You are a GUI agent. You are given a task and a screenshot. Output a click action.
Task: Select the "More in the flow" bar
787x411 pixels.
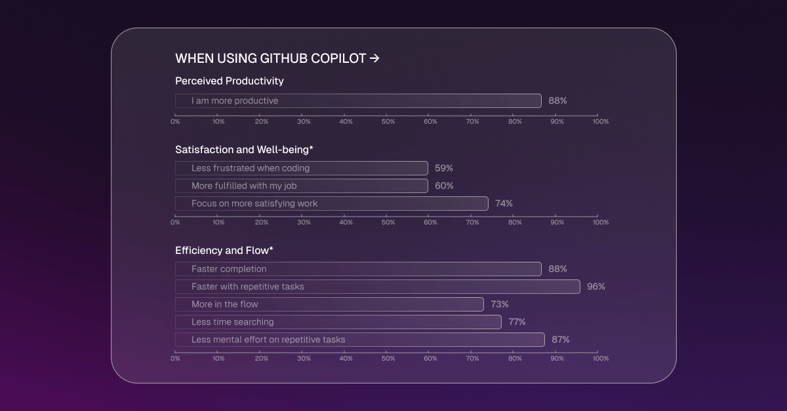[329, 304]
